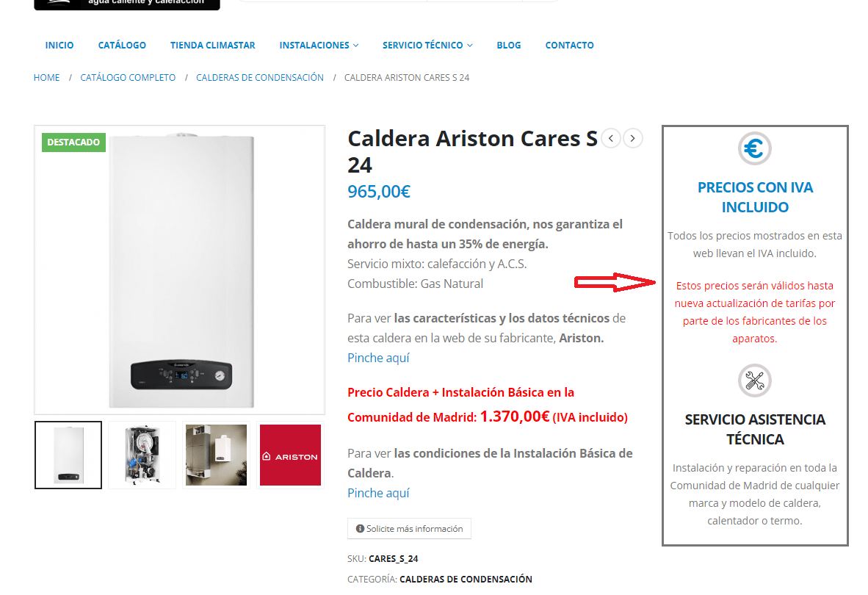The width and height of the screenshot is (868, 595).
Task: Expand the SERVICIO TÉCNICO dropdown menu
Action: 427,46
